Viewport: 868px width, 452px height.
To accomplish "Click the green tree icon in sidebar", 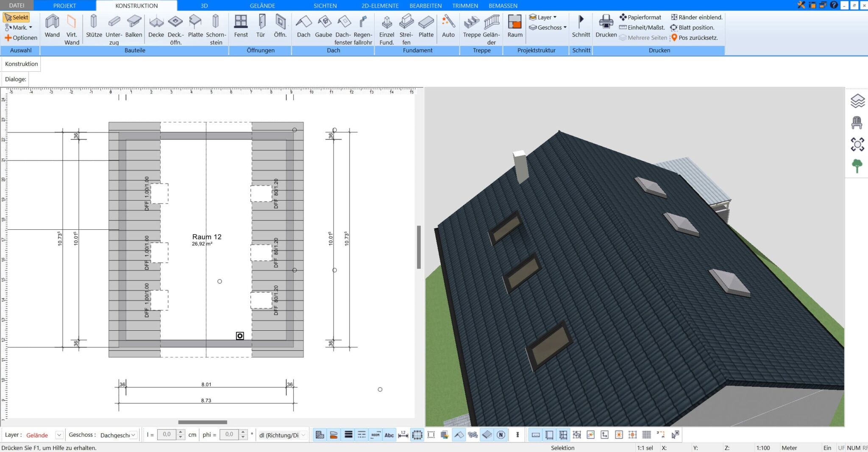I will click(857, 166).
